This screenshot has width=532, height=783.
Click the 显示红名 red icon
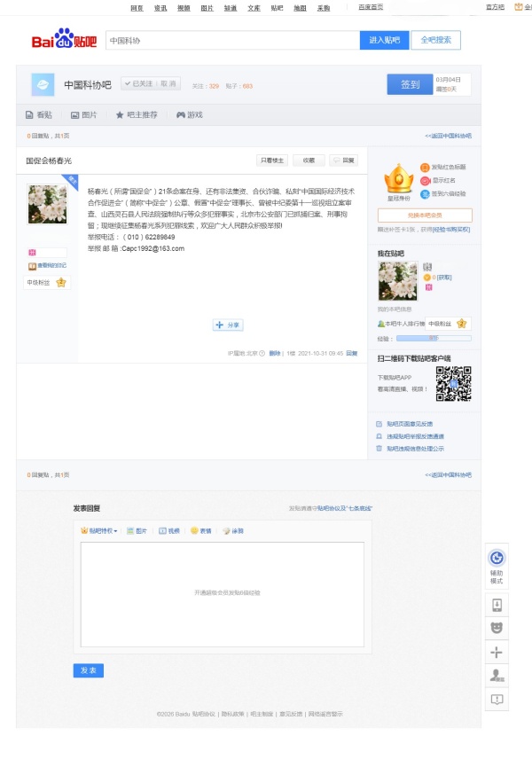[425, 180]
